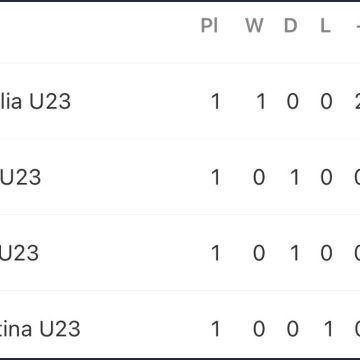
Task: Select the W column header
Action: pos(254,25)
